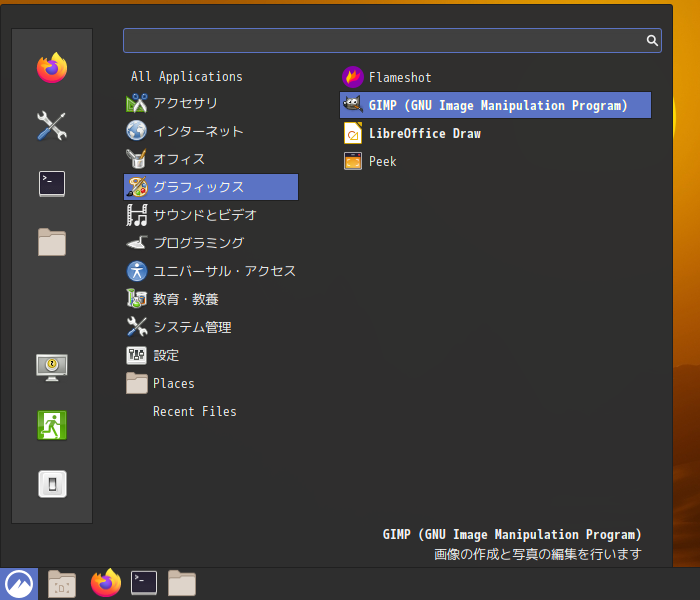Click the lock screen monitor icon

(52, 367)
